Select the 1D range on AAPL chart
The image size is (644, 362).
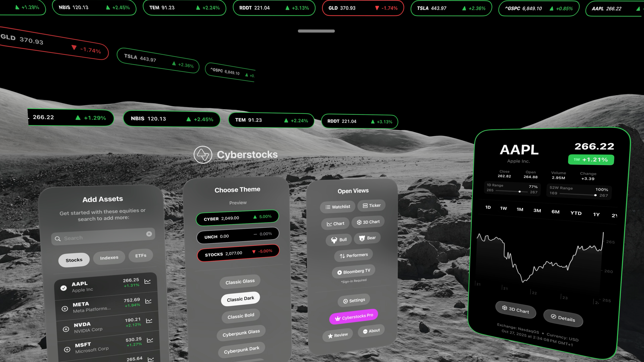tap(488, 207)
